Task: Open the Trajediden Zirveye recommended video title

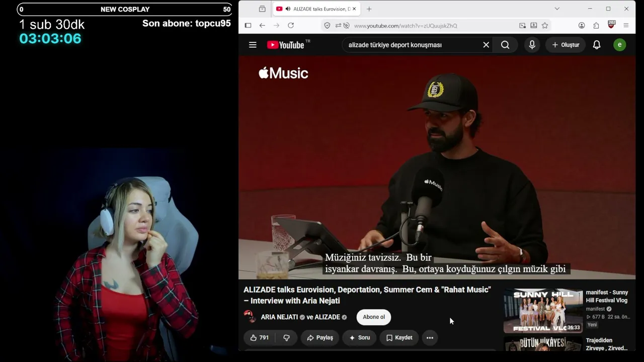Action: (607, 344)
